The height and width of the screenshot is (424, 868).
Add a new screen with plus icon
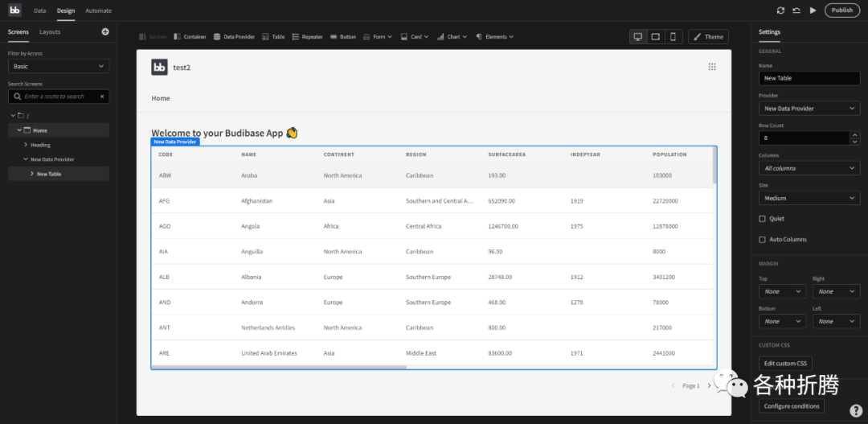tap(105, 32)
